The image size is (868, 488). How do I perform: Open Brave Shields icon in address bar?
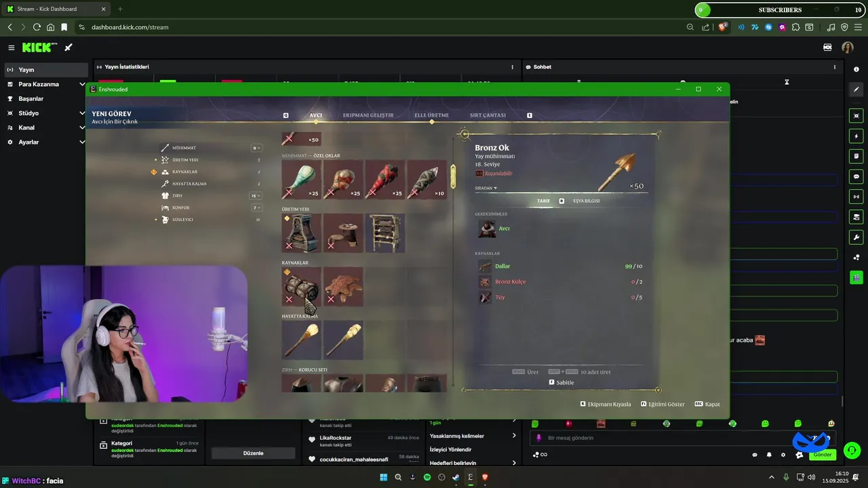[722, 27]
